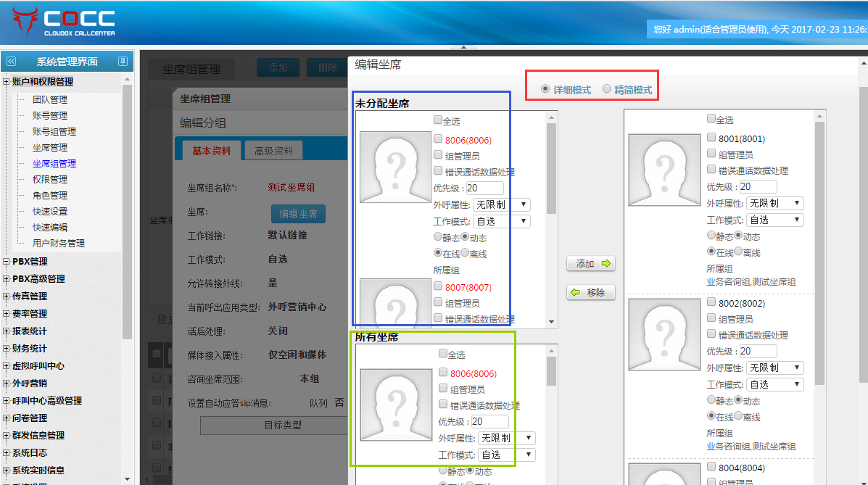
Task: Switch to the 高级资料 tab
Action: click(x=273, y=151)
